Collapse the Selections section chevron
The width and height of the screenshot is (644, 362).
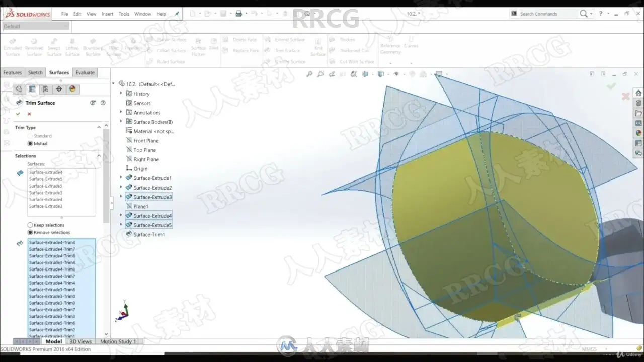[99, 156]
